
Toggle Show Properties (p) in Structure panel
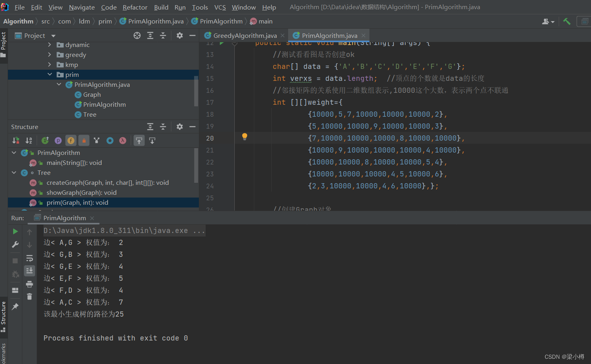[58, 141]
